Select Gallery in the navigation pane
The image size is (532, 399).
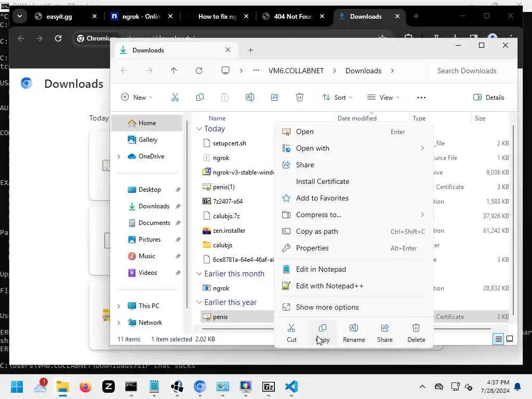[147, 140]
